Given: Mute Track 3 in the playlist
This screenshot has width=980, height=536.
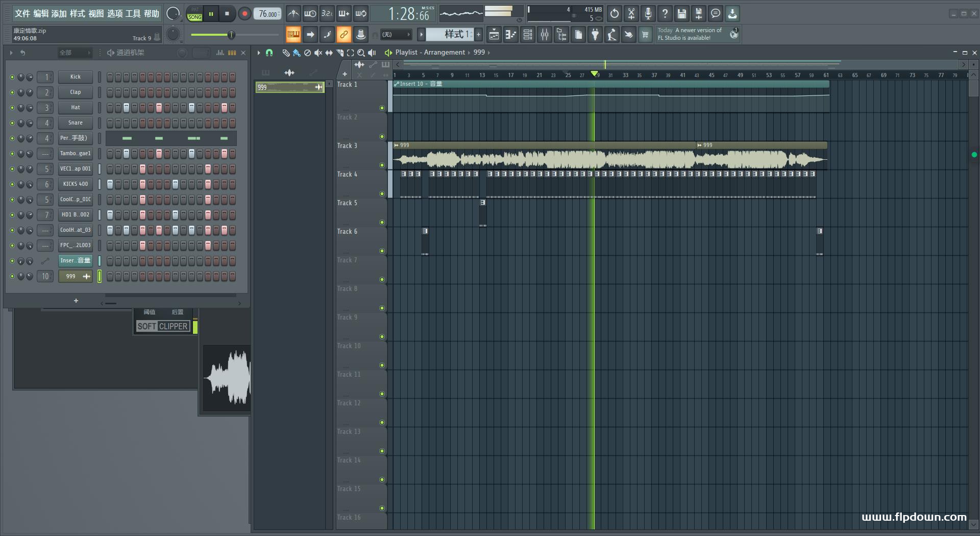Looking at the screenshot, I should click(382, 165).
